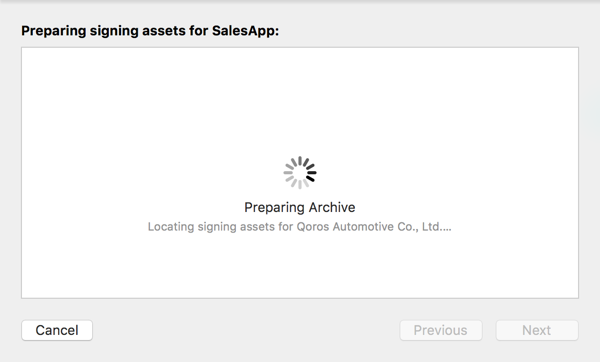Click the spinning progress indicator
This screenshot has height=362, width=600.
pyautogui.click(x=300, y=173)
